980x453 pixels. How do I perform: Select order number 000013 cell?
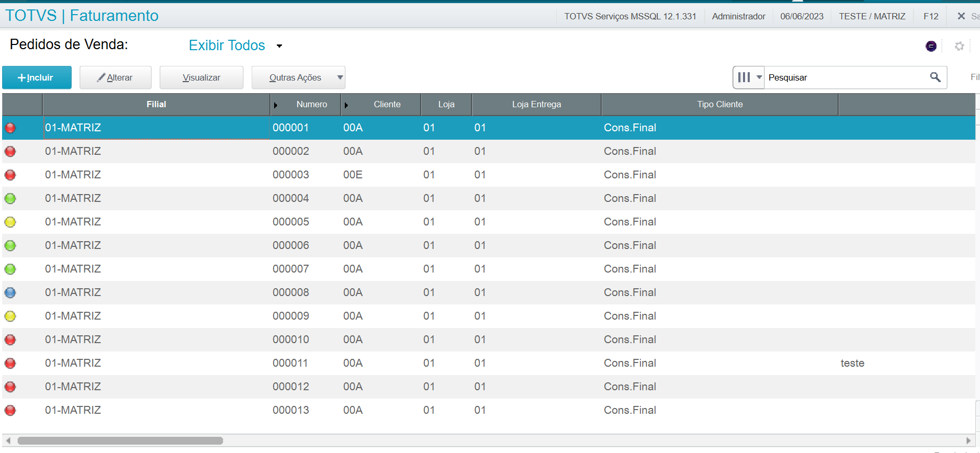[x=290, y=410]
